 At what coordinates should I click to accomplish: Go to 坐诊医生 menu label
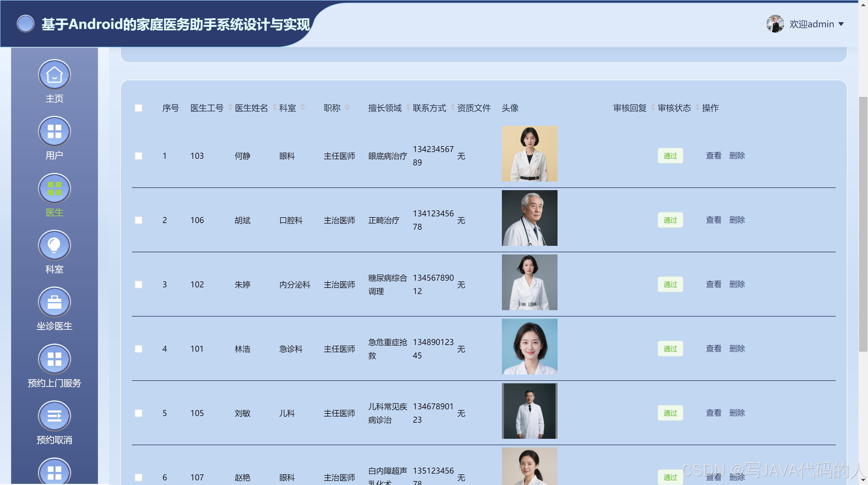[54, 326]
